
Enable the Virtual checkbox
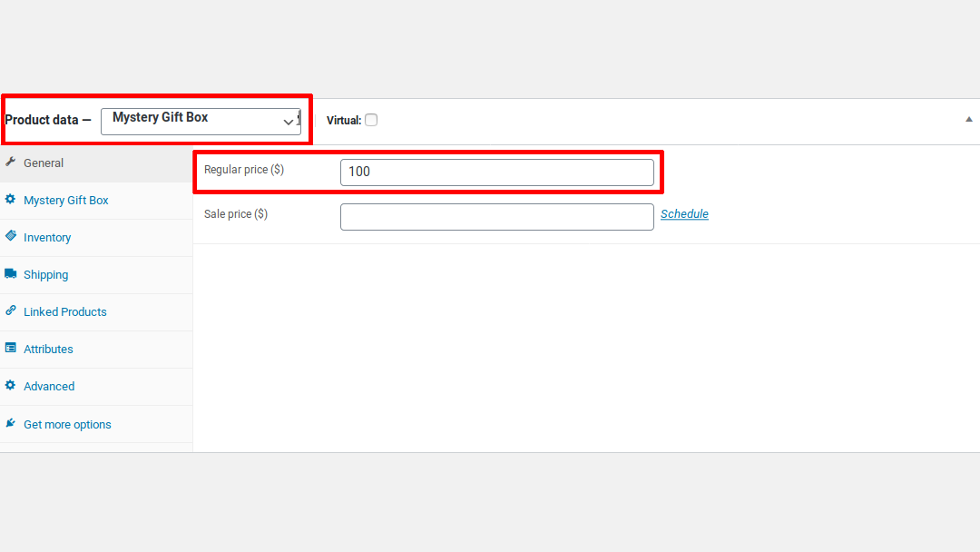coord(371,120)
